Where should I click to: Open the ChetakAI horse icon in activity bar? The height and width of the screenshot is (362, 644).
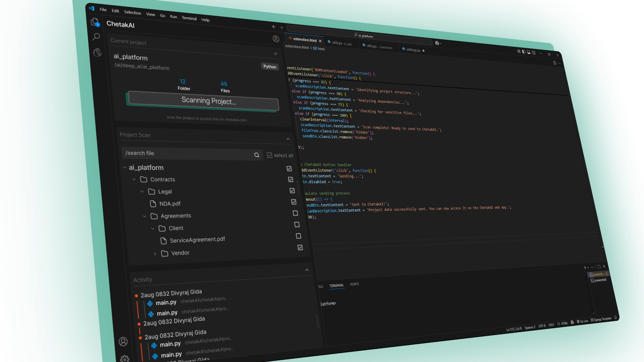[x=97, y=52]
